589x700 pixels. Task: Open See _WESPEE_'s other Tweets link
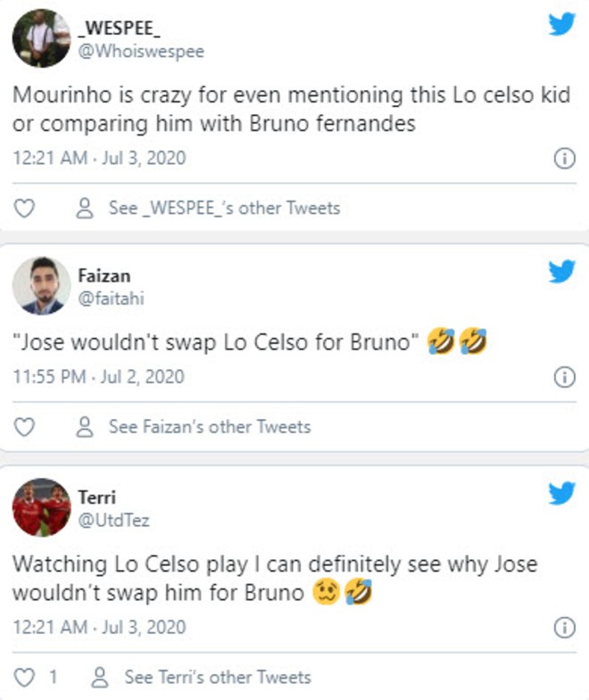click(209, 209)
